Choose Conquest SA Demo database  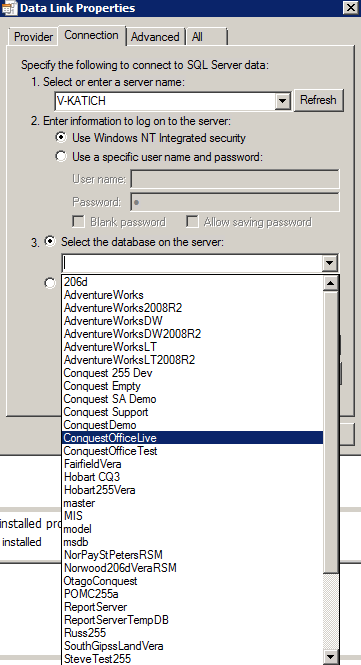pos(193,399)
